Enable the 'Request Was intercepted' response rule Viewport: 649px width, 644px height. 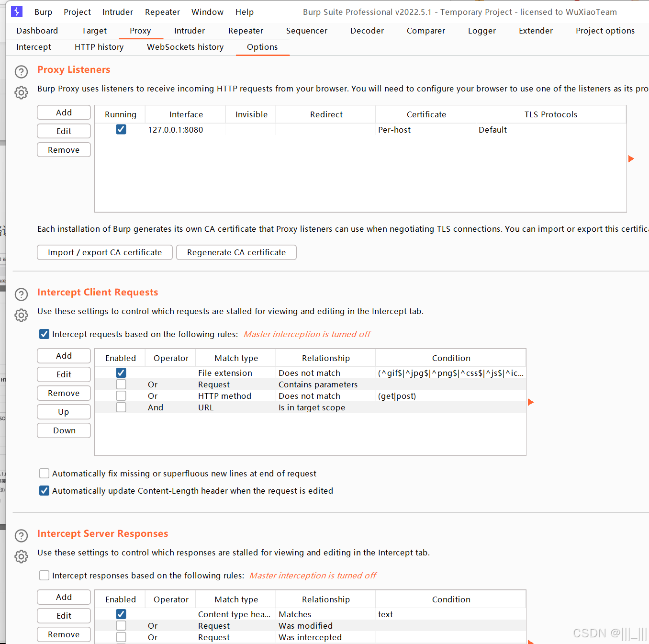(121, 637)
